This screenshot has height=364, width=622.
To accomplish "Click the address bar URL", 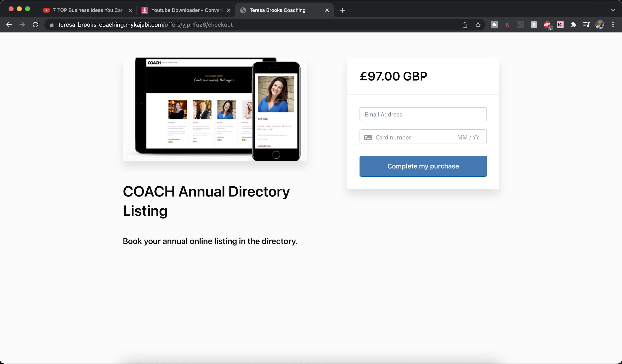I will click(145, 25).
